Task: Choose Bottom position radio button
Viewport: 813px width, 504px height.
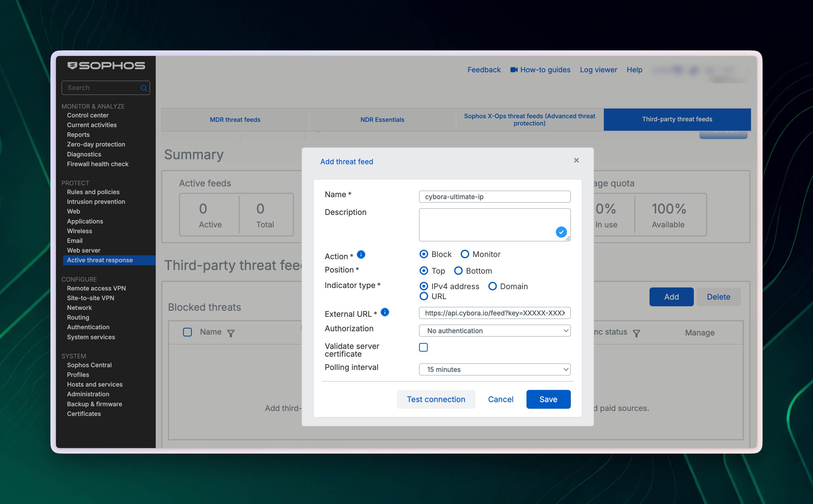Action: pyautogui.click(x=458, y=271)
